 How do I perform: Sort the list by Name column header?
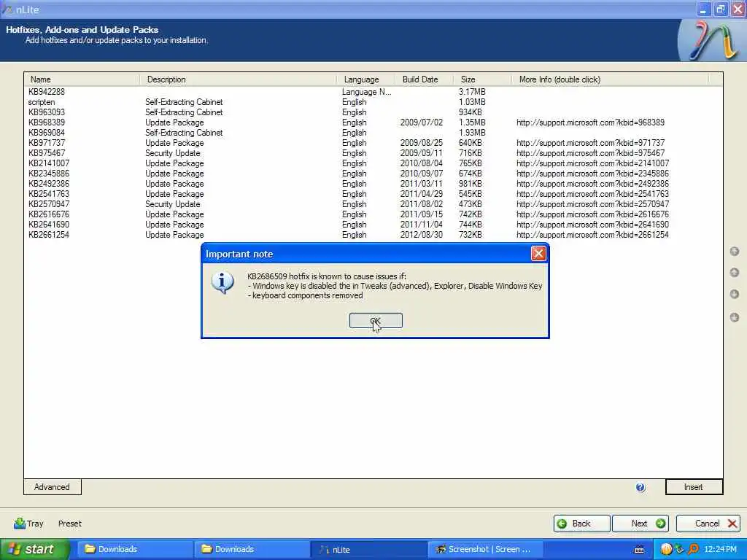point(82,79)
